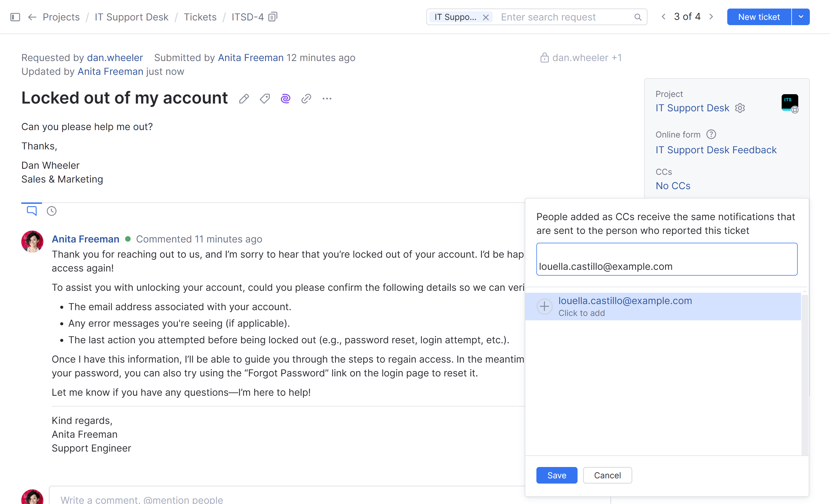Navigate to next ticket with right chevron

point(711,16)
